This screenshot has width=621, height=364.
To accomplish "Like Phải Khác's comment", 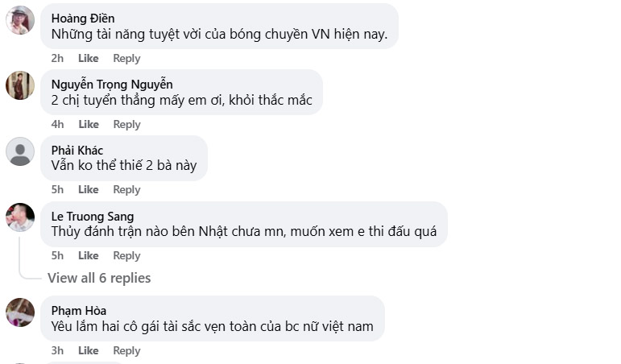I will (x=89, y=190).
